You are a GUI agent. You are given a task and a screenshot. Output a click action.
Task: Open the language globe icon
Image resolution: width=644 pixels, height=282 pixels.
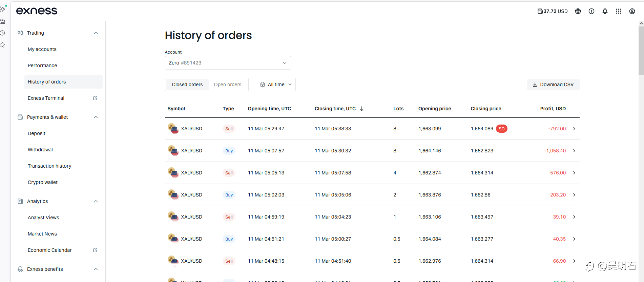[578, 11]
